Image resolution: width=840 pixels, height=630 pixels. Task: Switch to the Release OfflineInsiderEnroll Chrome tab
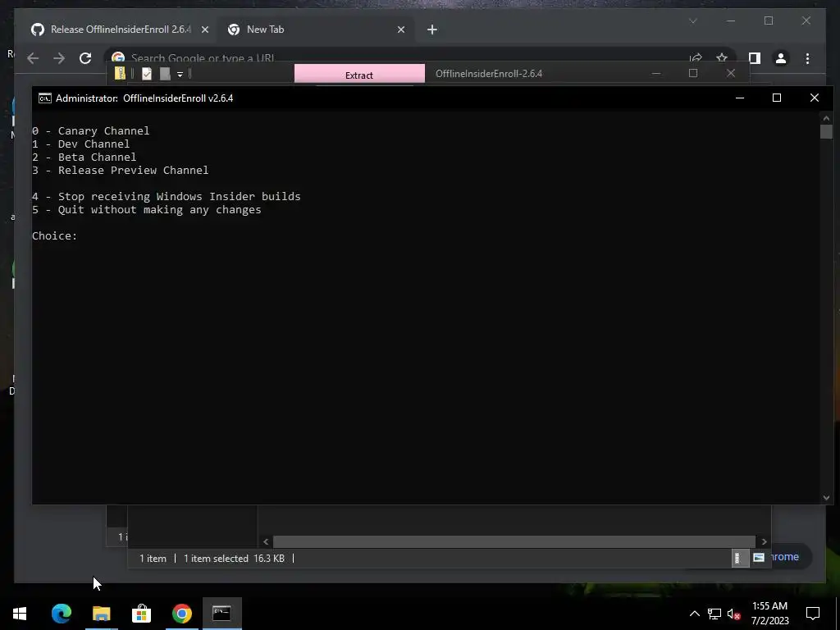pos(119,30)
